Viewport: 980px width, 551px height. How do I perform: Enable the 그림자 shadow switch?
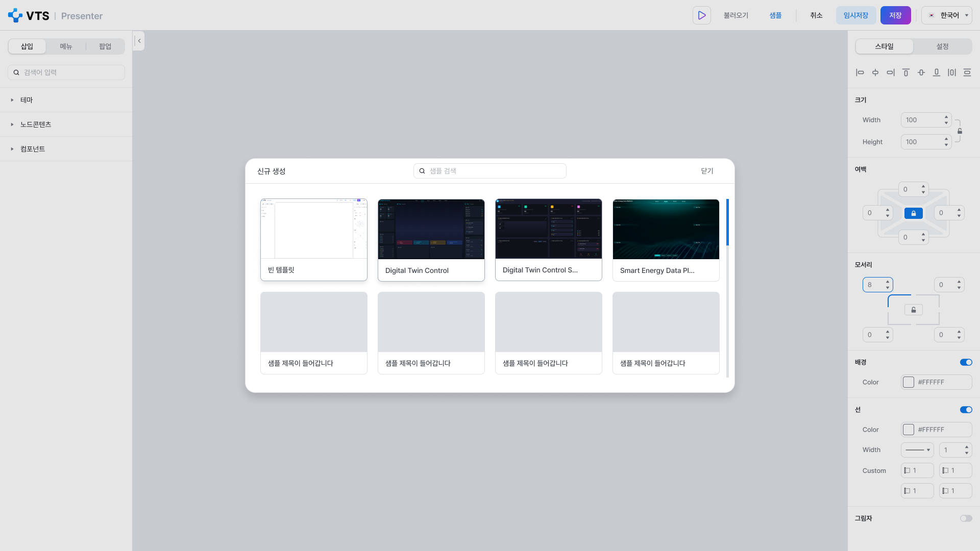pos(966,518)
